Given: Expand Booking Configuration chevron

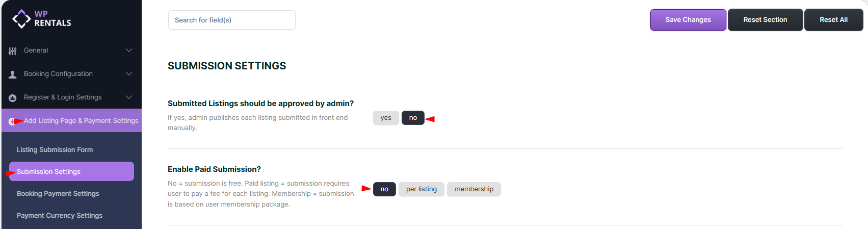Looking at the screenshot, I should [x=129, y=74].
